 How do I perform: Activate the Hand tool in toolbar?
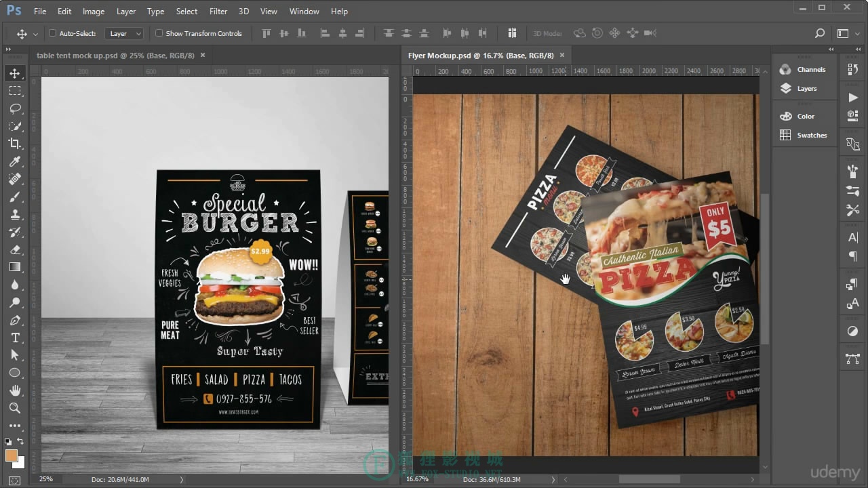pos(15,390)
